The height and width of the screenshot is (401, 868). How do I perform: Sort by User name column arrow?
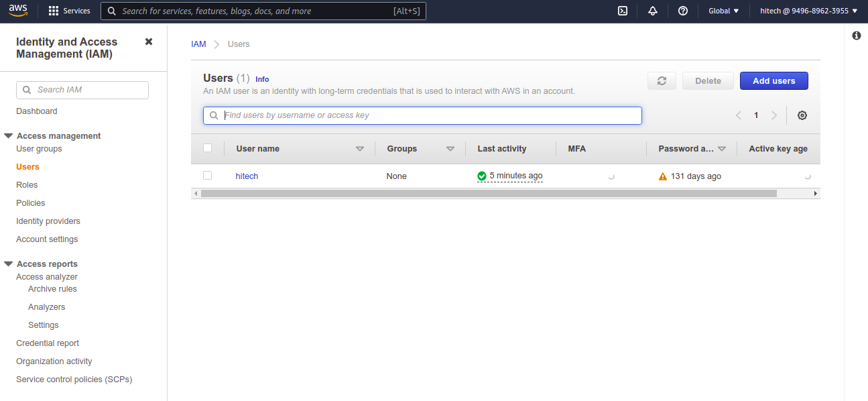point(360,149)
